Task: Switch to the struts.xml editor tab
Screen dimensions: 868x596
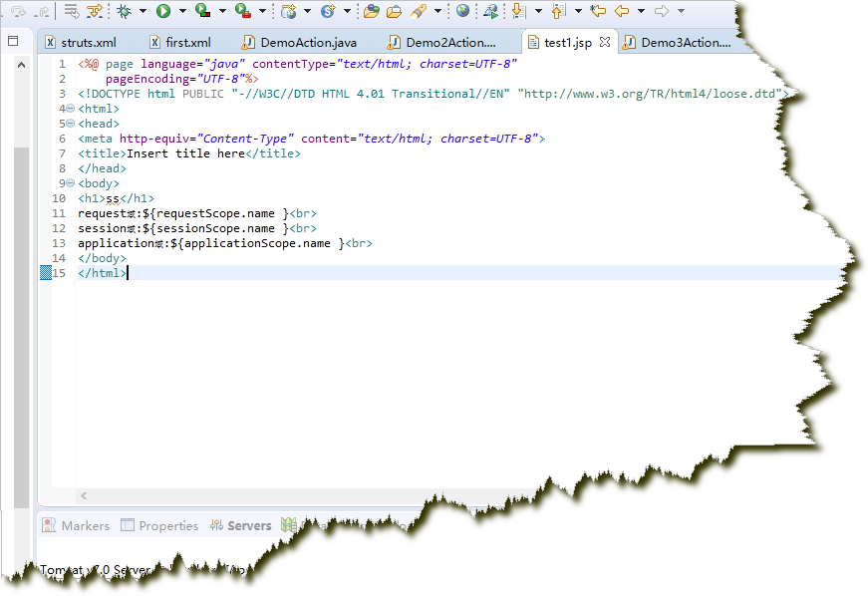Action: (88, 43)
